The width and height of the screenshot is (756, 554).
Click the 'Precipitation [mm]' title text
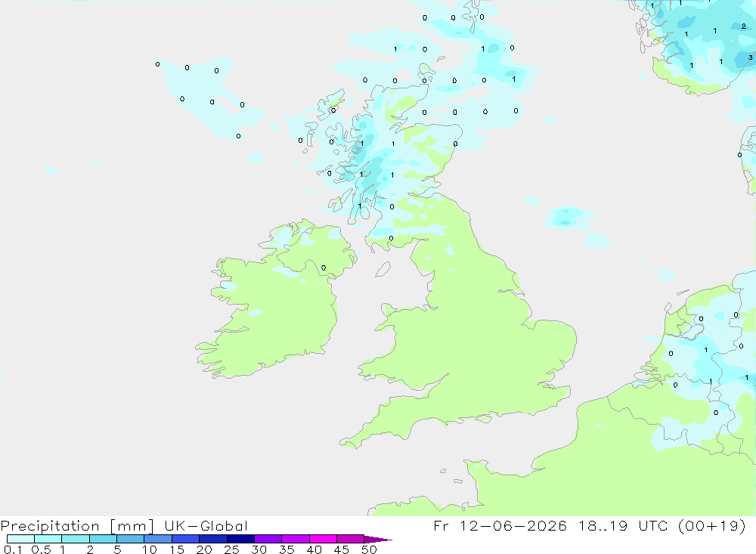(77, 526)
